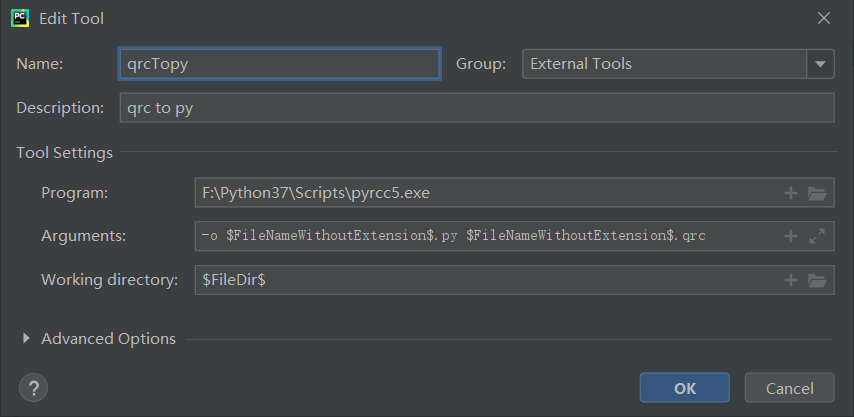This screenshot has height=417, width=854.
Task: Click the plus icon in Working directory field
Action: (790, 280)
